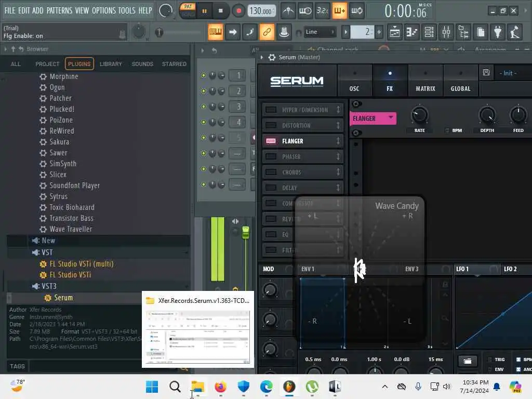Switch browser to SOUNDS tab
The width and height of the screenshot is (532, 399).
tap(142, 64)
